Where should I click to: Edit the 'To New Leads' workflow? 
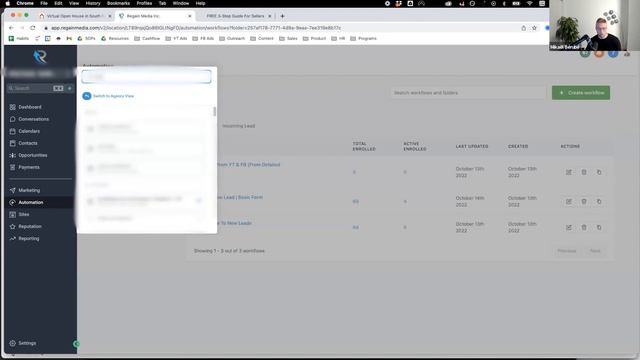click(569, 227)
